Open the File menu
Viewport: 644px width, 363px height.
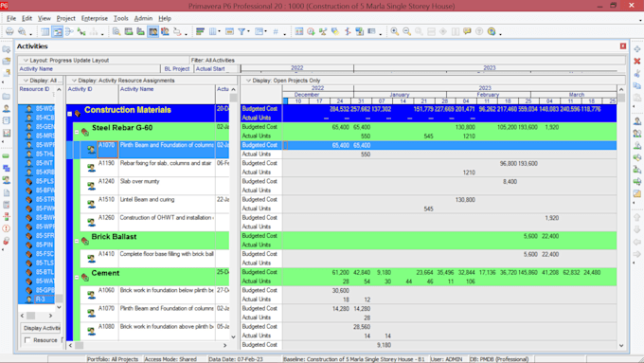(11, 19)
